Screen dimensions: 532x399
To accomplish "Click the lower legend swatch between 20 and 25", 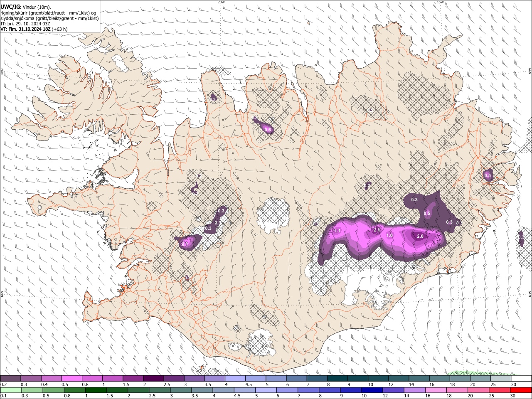I will [479, 390].
